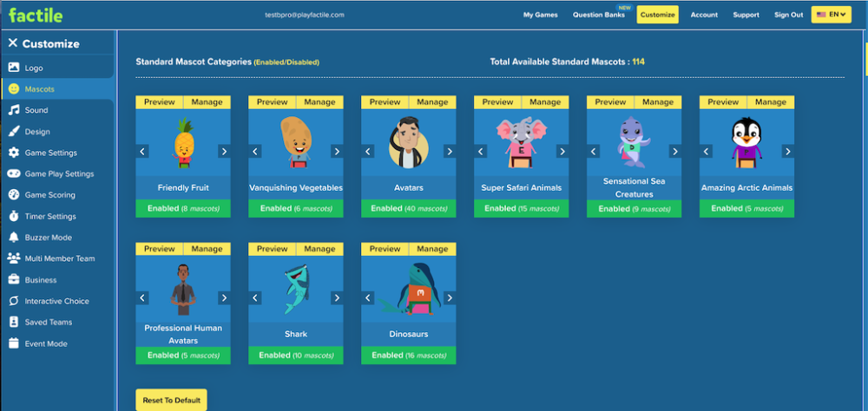Close the Customize panel with X icon

pyautogui.click(x=13, y=43)
